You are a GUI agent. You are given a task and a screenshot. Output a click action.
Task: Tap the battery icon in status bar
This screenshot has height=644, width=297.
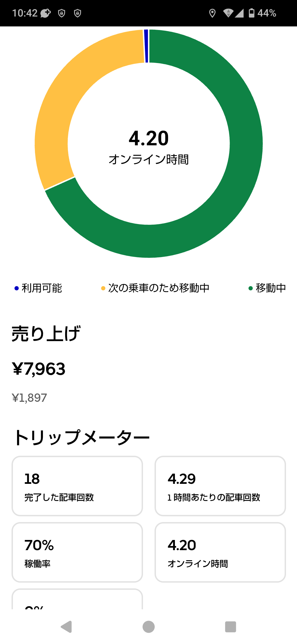pyautogui.click(x=251, y=13)
